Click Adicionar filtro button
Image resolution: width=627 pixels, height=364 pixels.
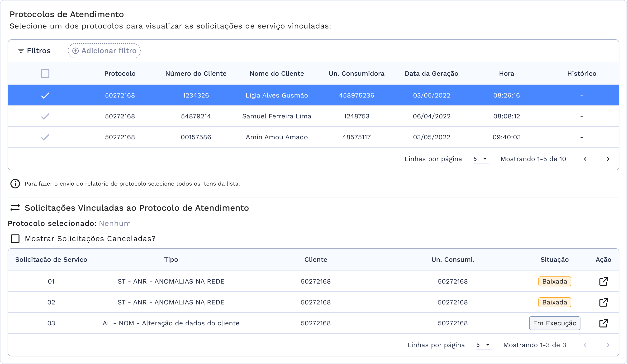click(x=104, y=51)
